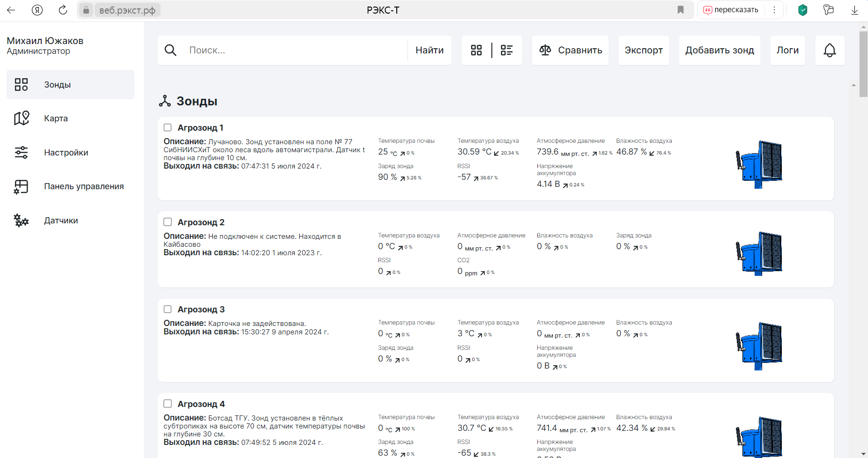The image size is (868, 458).
Task: Select the Агрозонд 4 checkbox
Action: (x=168, y=404)
